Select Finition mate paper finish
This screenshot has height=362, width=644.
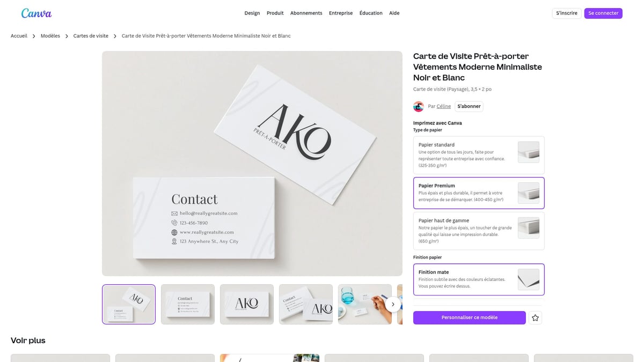click(479, 279)
